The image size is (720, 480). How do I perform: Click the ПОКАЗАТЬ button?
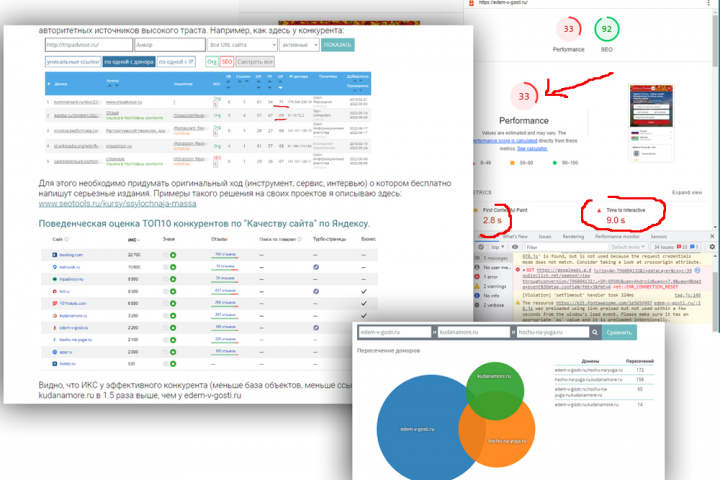[x=338, y=45]
